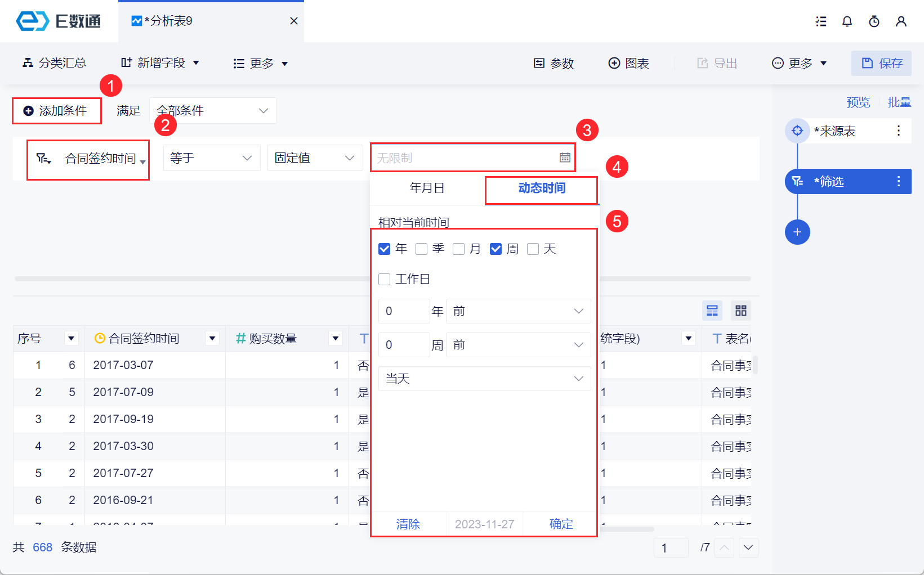Open the 筛选 step options menu
Image resolution: width=924 pixels, height=575 pixels.
[x=899, y=182]
